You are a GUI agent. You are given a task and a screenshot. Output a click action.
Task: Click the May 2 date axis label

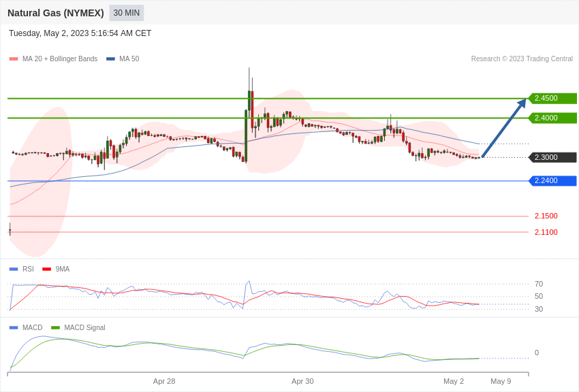click(454, 381)
